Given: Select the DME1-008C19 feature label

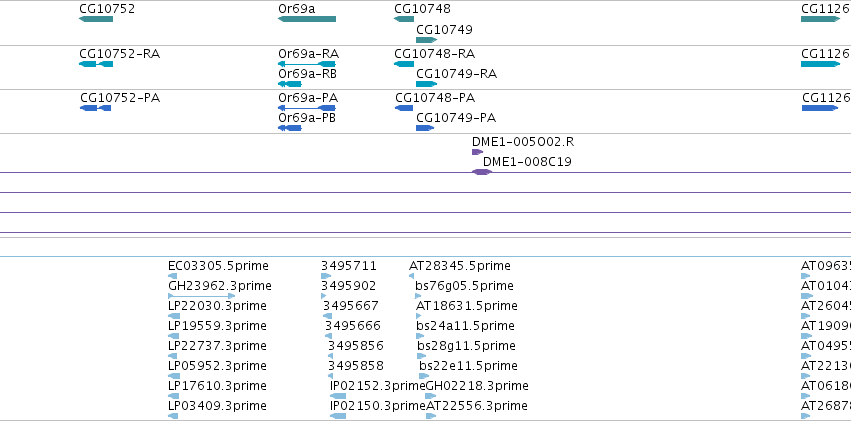Looking at the screenshot, I should tap(527, 162).
